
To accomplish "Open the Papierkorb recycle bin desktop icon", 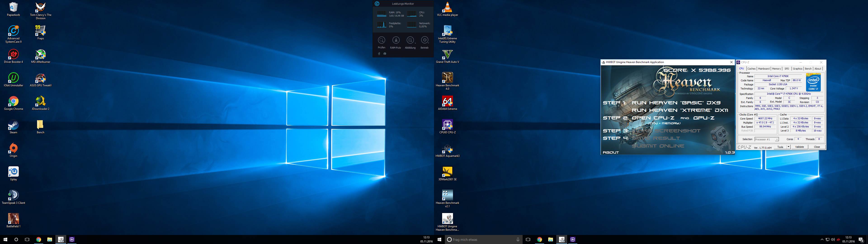I will (14, 9).
